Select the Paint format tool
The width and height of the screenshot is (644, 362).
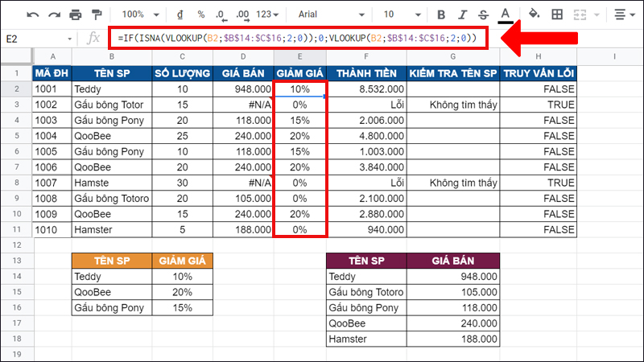[x=97, y=14]
